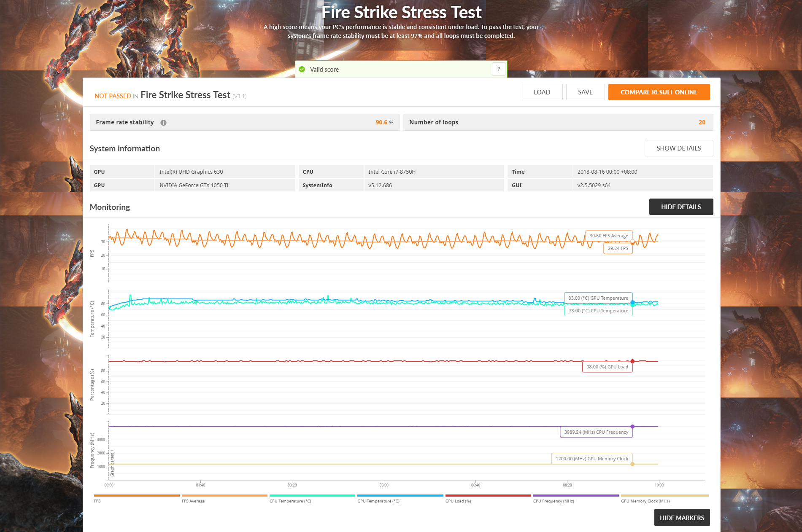Image resolution: width=802 pixels, height=532 pixels.
Task: Click NVIDIA GeForce GTX 1050 Ti cell
Action: 225,185
